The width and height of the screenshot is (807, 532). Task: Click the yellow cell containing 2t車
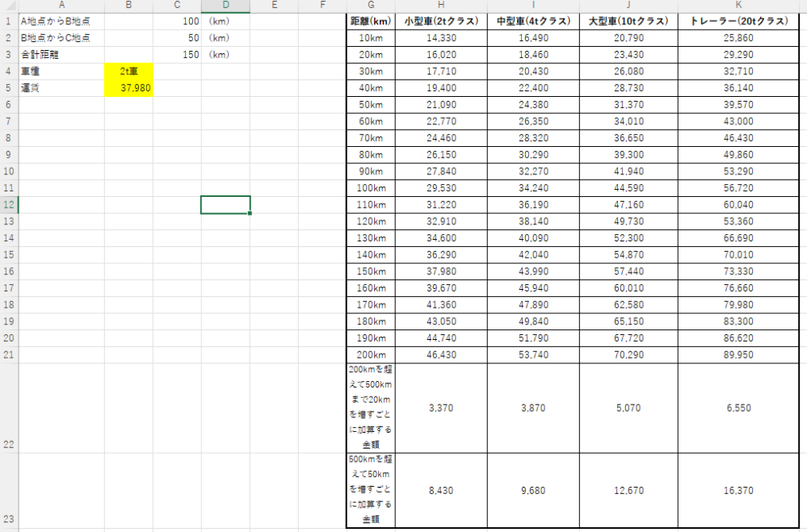pos(128,72)
